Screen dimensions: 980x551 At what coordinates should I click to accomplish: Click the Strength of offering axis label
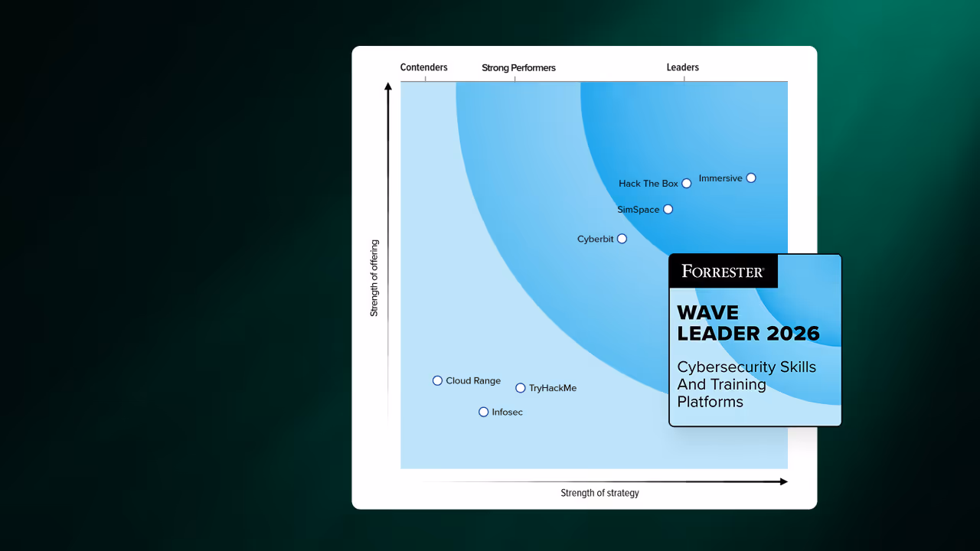374,278
